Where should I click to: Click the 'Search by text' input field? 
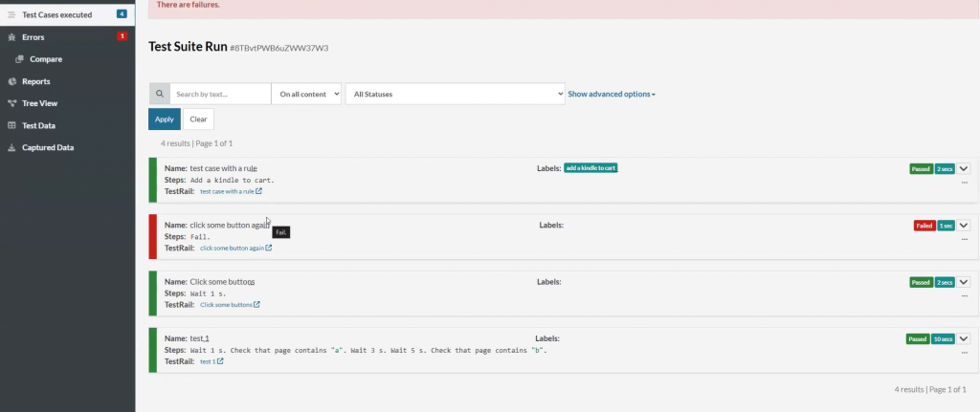[x=220, y=94]
